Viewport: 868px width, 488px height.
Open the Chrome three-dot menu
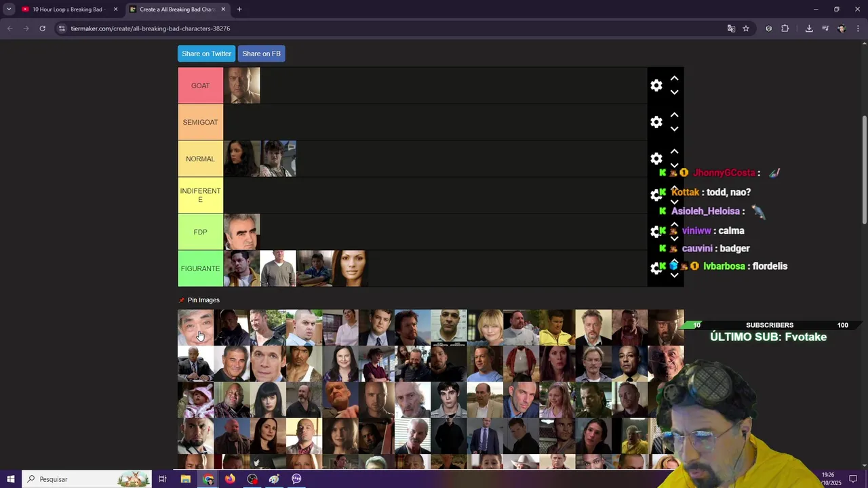(858, 28)
